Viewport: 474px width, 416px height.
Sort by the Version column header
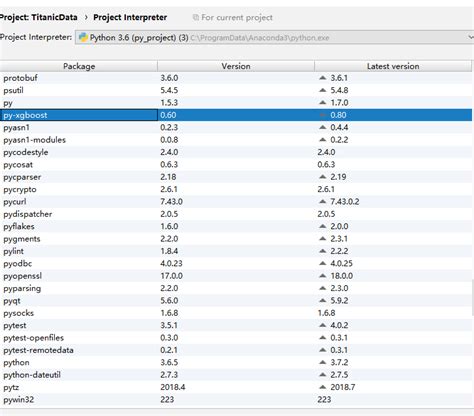point(236,66)
